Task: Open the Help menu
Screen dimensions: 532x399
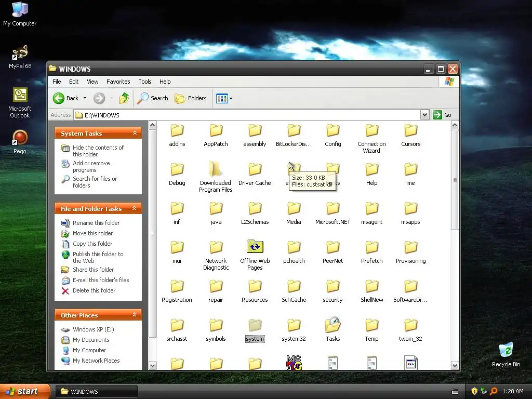Action: pyautogui.click(x=165, y=82)
